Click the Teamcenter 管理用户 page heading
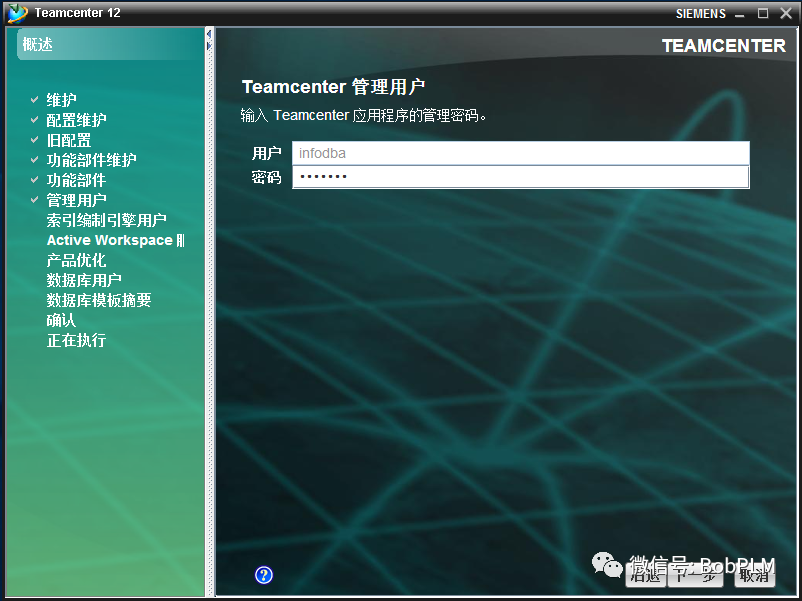Image resolution: width=802 pixels, height=601 pixels. [x=333, y=87]
